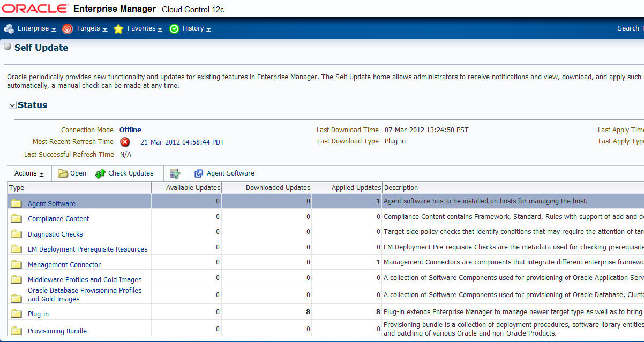Open the History menu

click(197, 28)
